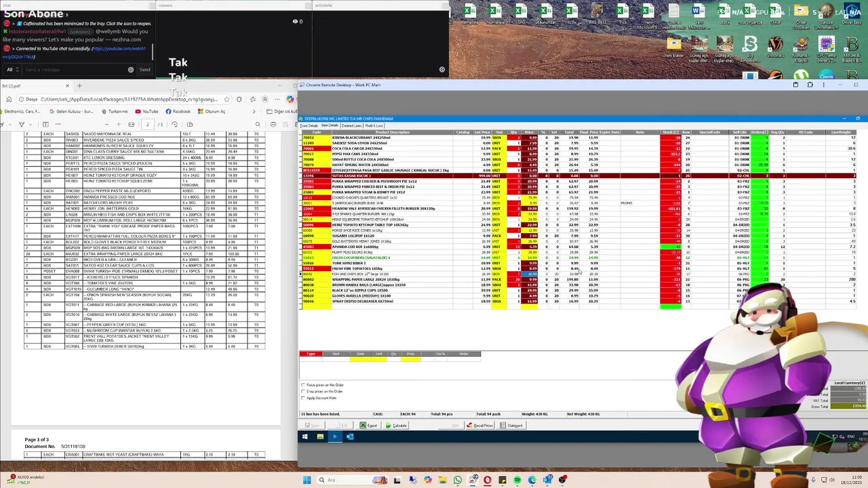Click the Recall Prices button

pyautogui.click(x=480, y=426)
